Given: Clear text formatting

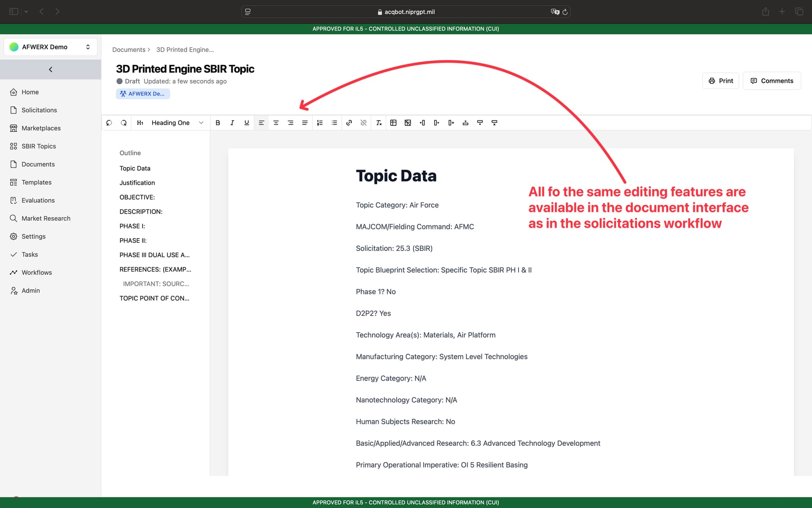Looking at the screenshot, I should pos(379,123).
